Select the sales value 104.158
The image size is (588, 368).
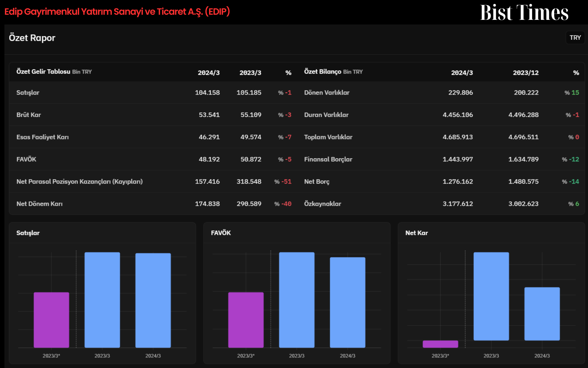coord(207,93)
